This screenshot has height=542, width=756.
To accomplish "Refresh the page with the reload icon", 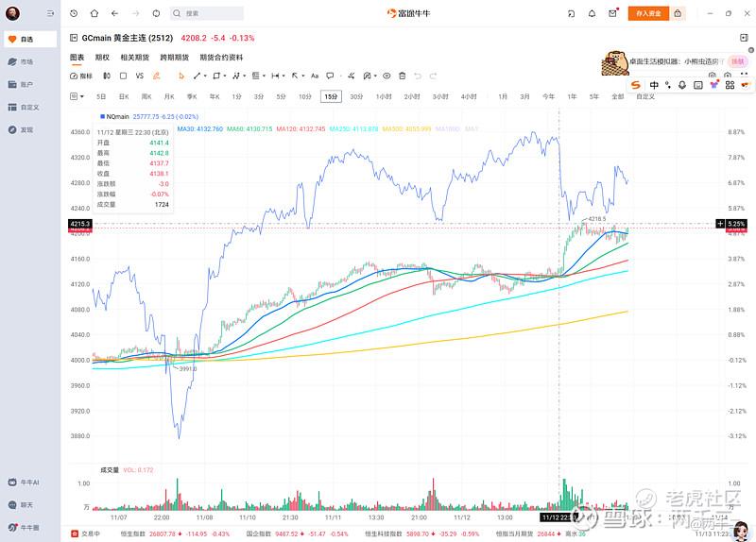I will pyautogui.click(x=156, y=13).
